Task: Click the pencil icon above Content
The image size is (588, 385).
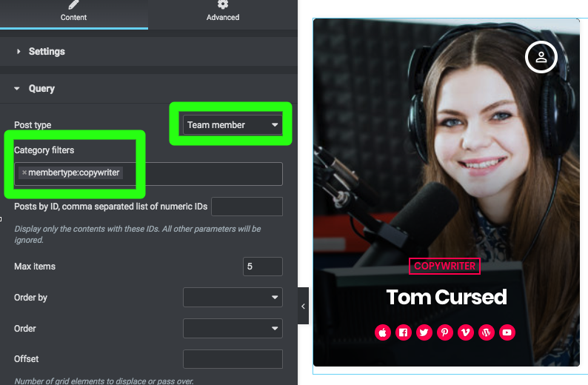Action: [73, 4]
